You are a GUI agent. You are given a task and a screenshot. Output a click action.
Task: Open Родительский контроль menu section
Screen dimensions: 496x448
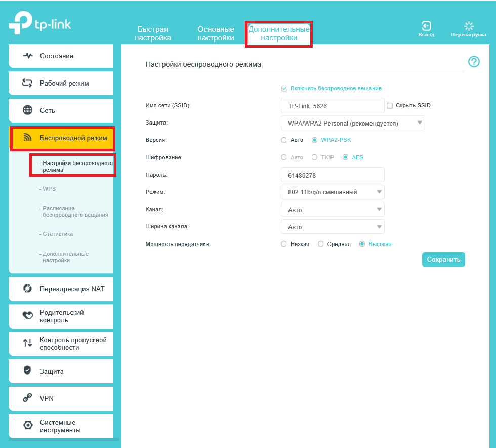(x=61, y=316)
